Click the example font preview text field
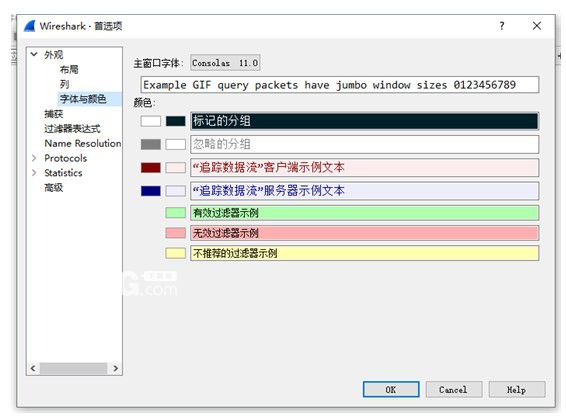566x418 pixels. click(339, 85)
